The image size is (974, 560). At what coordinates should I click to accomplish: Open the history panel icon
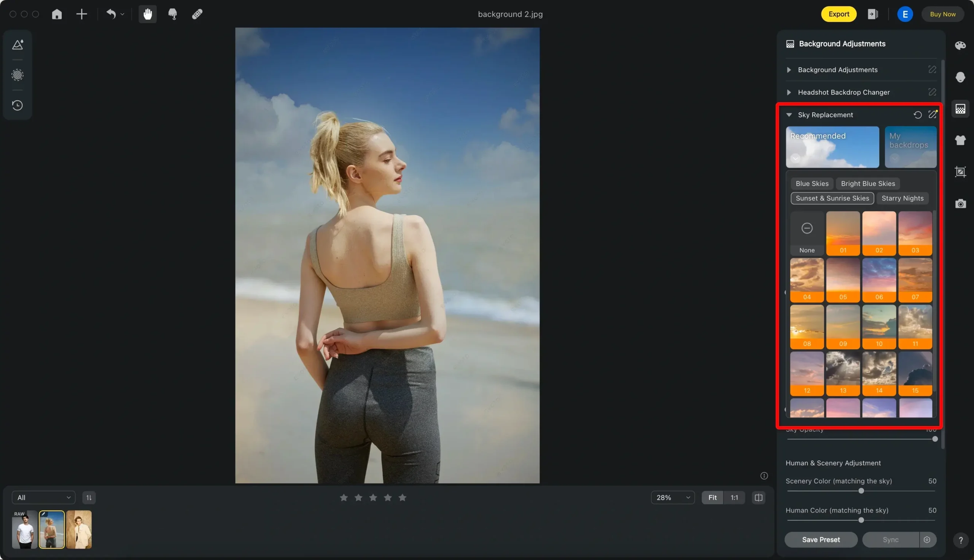click(18, 105)
